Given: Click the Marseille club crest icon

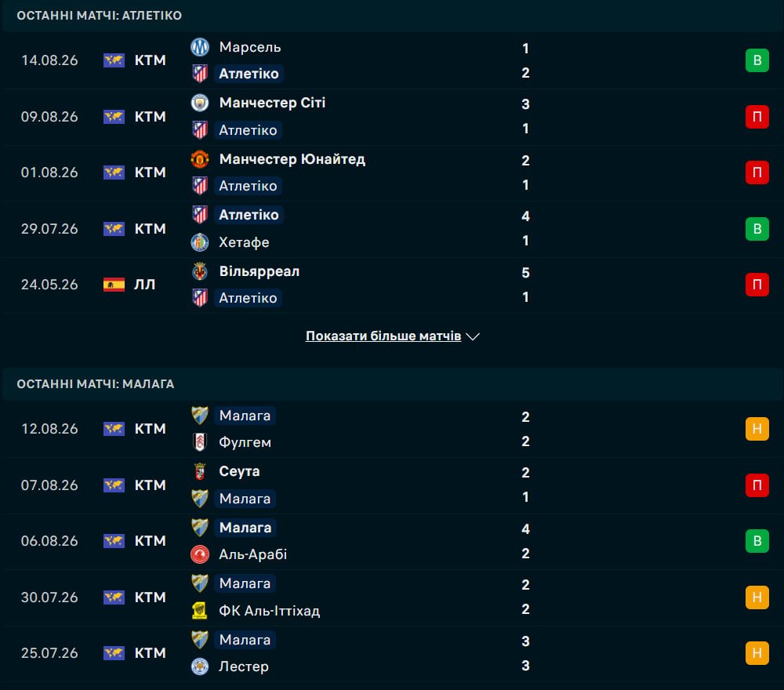Looking at the screenshot, I should (199, 47).
